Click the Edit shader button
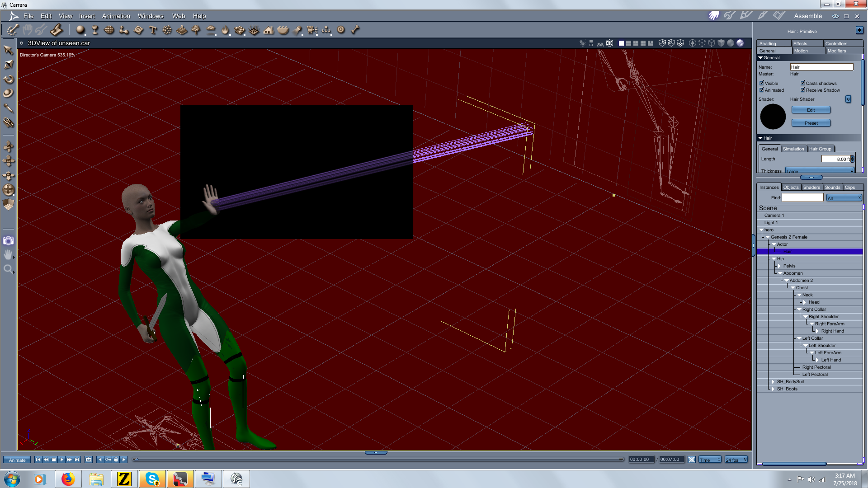Screen dimensions: 868x488 (811, 110)
